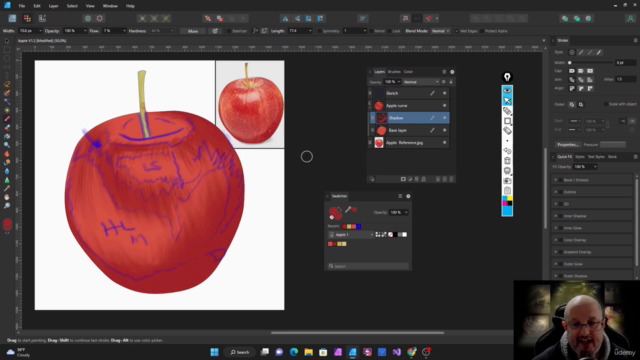Open Layers panel settings gear icon
Image resolution: width=640 pixels, height=360 pixels.
452,72
